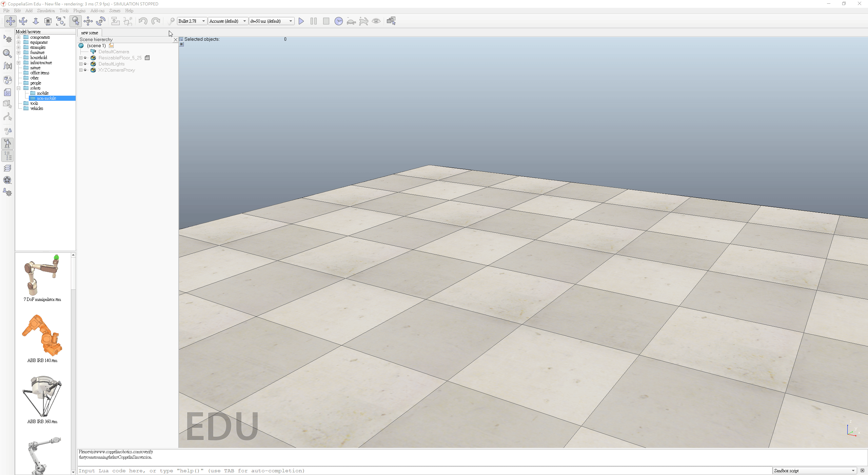This screenshot has height=475, width=868.
Task: Open the Add menu
Action: point(29,11)
